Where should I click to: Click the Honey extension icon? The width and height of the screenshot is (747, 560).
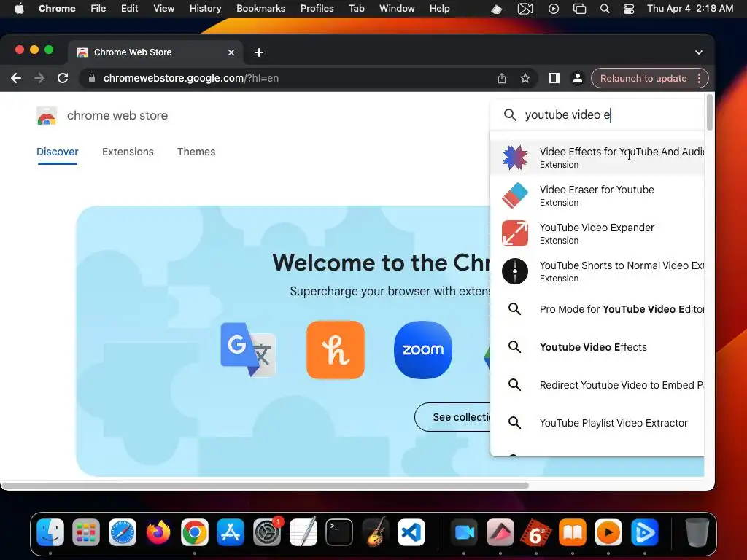pyautogui.click(x=336, y=349)
